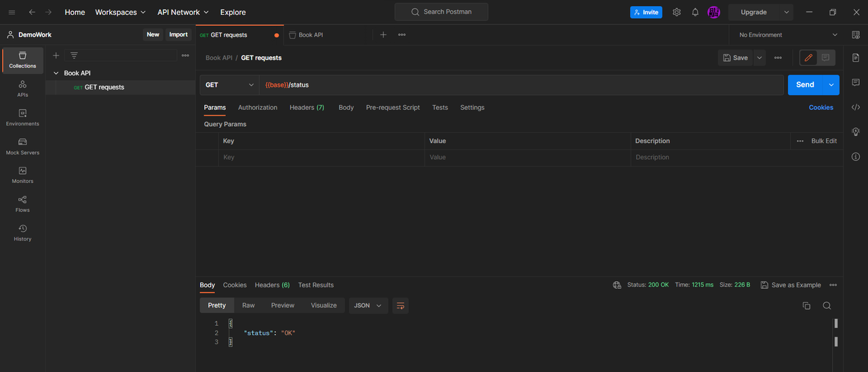The image size is (868, 372).
Task: Collapse the Book API collection
Action: [x=56, y=73]
